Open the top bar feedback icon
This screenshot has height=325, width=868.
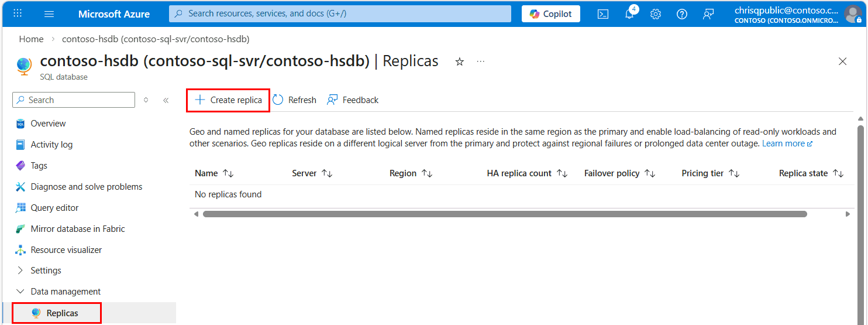point(708,14)
